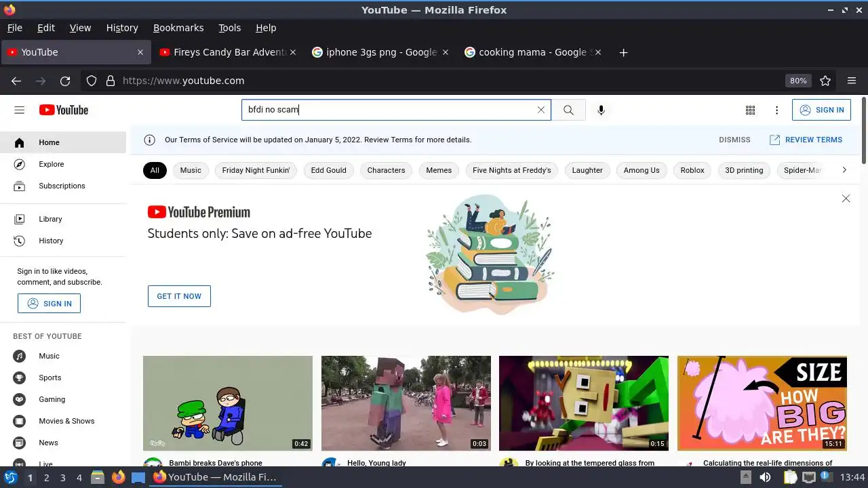Click REVIEW TERMS link
The width and height of the screenshot is (868, 488).
coord(806,140)
